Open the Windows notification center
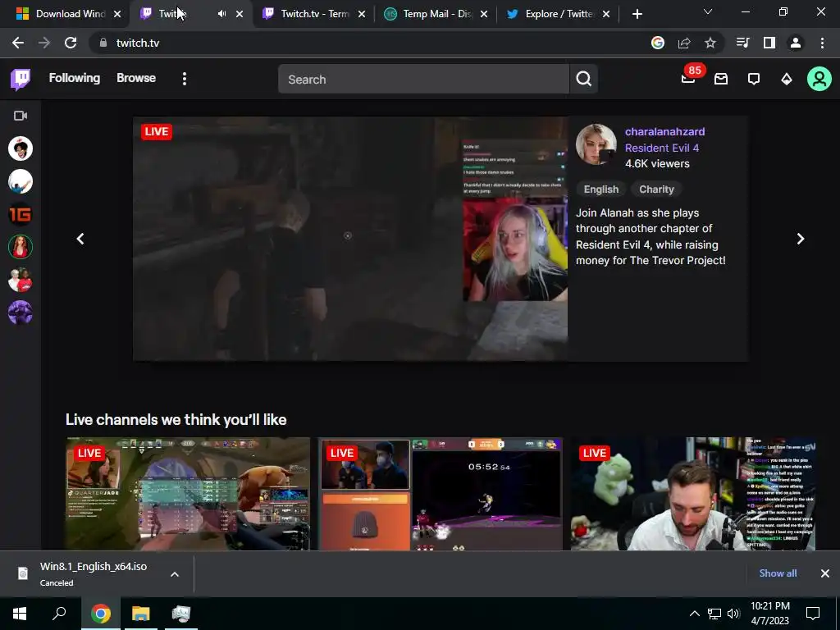 [813, 614]
